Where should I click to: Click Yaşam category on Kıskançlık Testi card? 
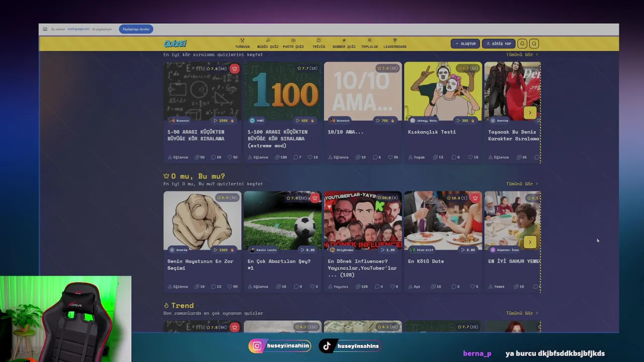coord(417,157)
